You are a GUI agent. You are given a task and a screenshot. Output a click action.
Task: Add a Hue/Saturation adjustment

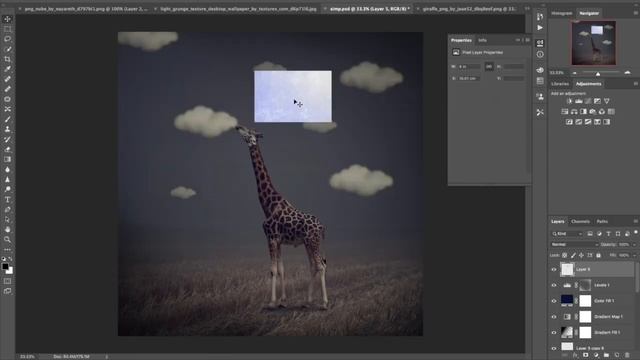pyautogui.click(x=564, y=111)
